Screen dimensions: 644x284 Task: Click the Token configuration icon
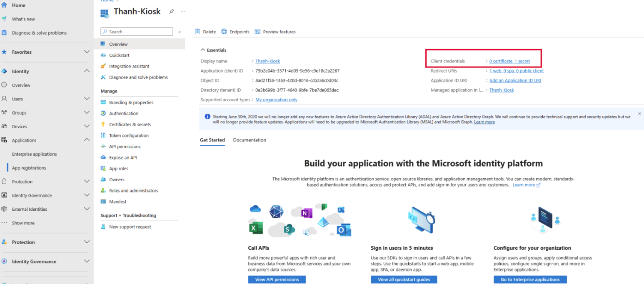(x=103, y=135)
